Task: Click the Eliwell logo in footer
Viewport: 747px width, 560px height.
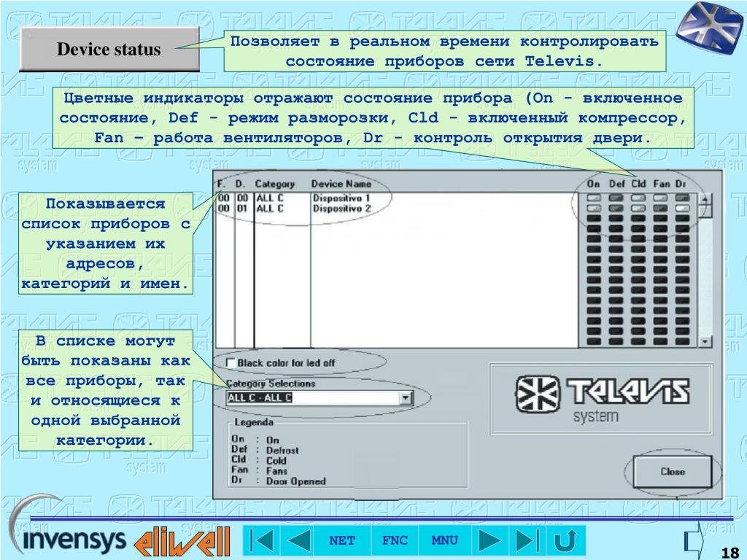Action: [x=182, y=540]
